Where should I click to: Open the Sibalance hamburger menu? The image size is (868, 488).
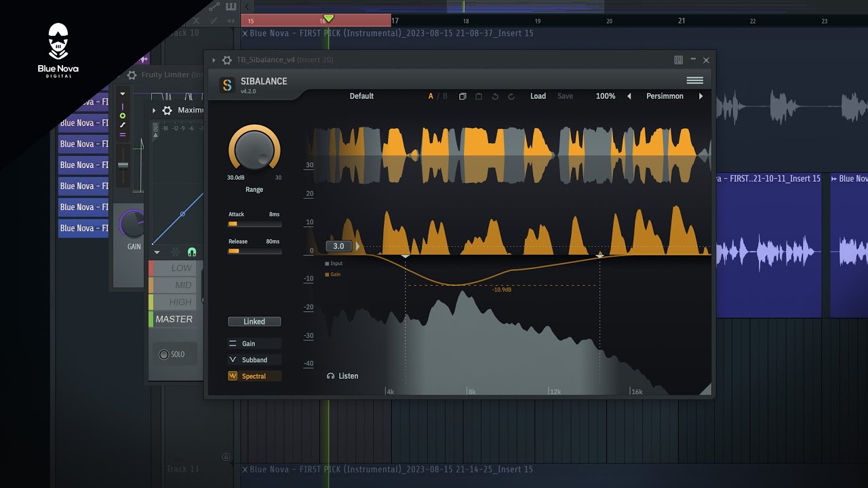[694, 81]
